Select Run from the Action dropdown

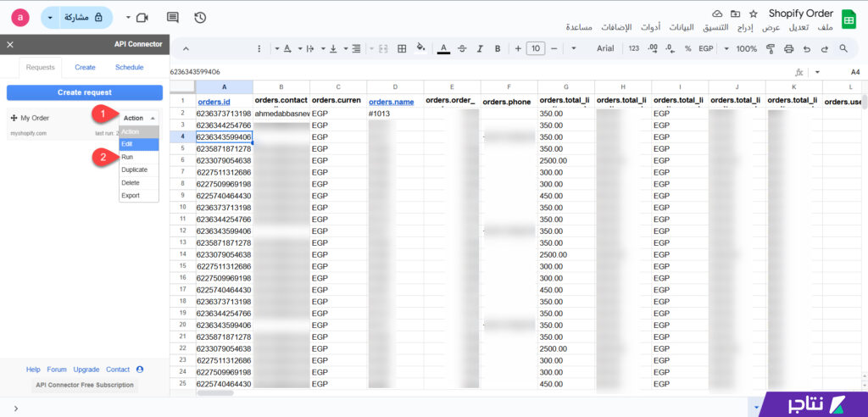[139, 158]
